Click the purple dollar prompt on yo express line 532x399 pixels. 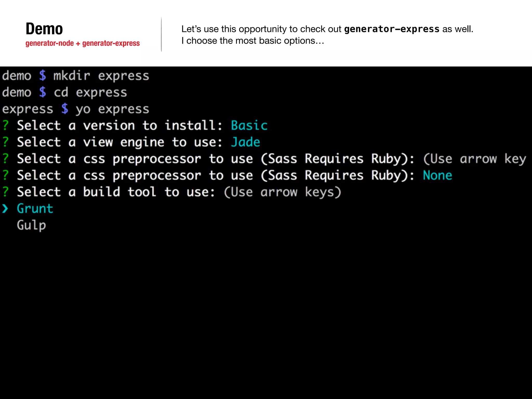pyautogui.click(x=65, y=109)
